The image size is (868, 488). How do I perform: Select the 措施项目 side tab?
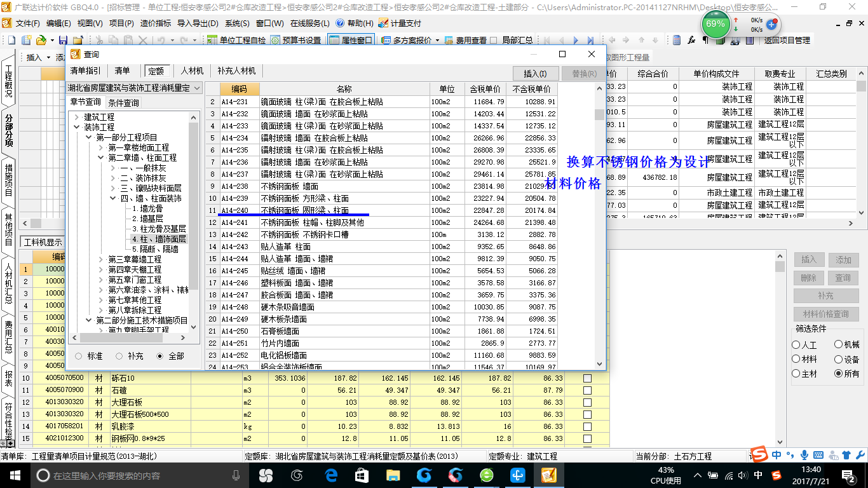coord(8,180)
